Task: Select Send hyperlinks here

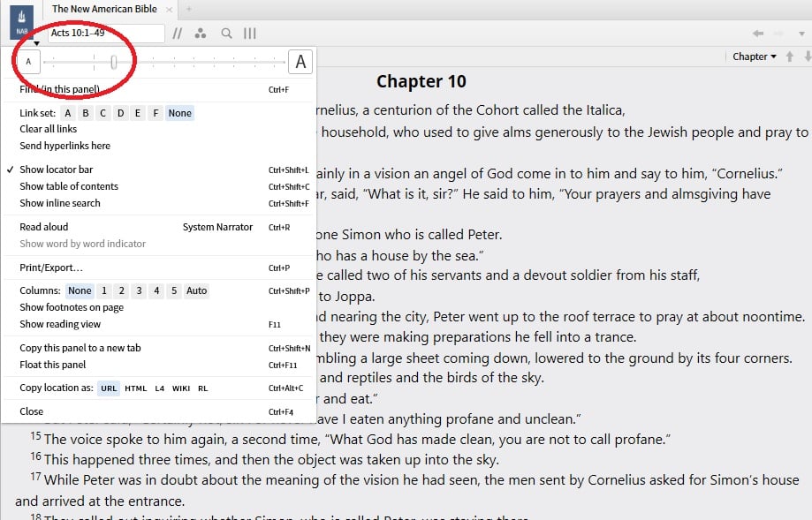Action: 65,146
